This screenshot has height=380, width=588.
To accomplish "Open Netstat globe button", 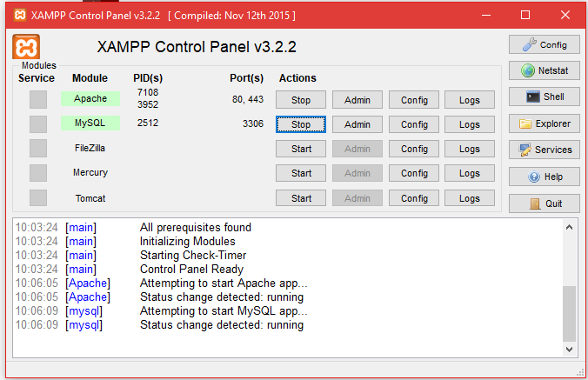I will point(545,70).
